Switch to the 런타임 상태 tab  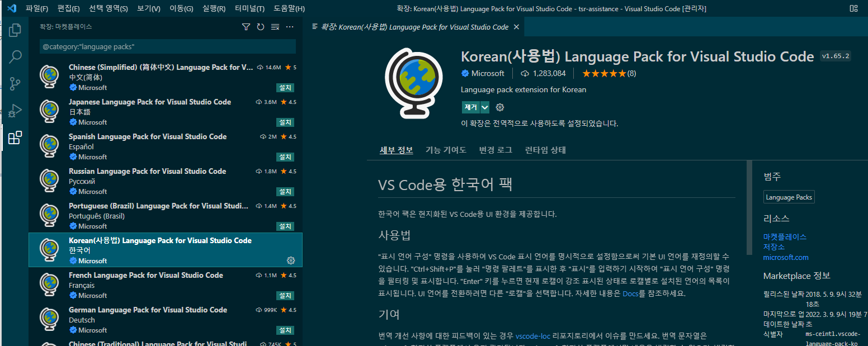[x=545, y=150]
